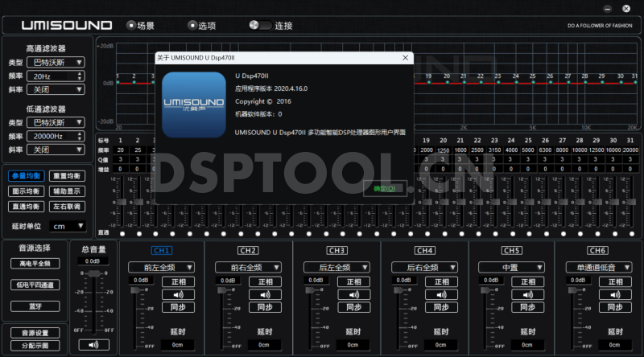
Task: Click the CH5 延时 0cm delay field
Action: (x=527, y=345)
